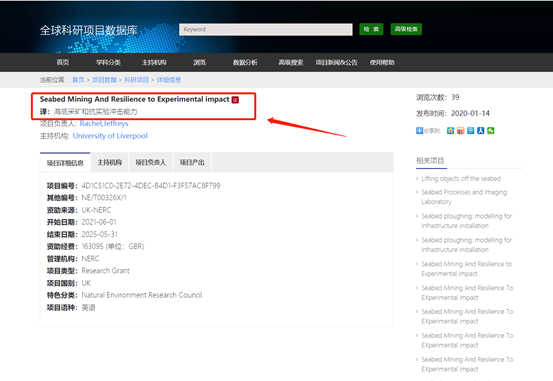Click inside the Keyword search field
This screenshot has width=553, height=381.
click(266, 29)
